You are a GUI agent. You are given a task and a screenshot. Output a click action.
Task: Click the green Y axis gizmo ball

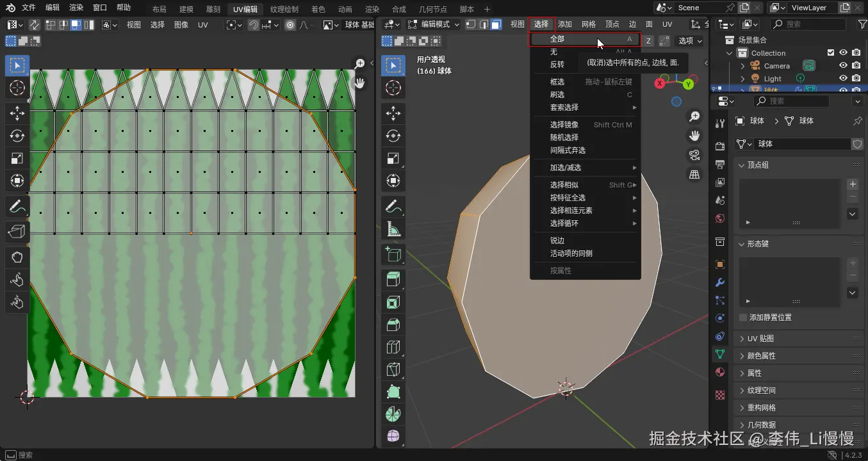[x=688, y=84]
